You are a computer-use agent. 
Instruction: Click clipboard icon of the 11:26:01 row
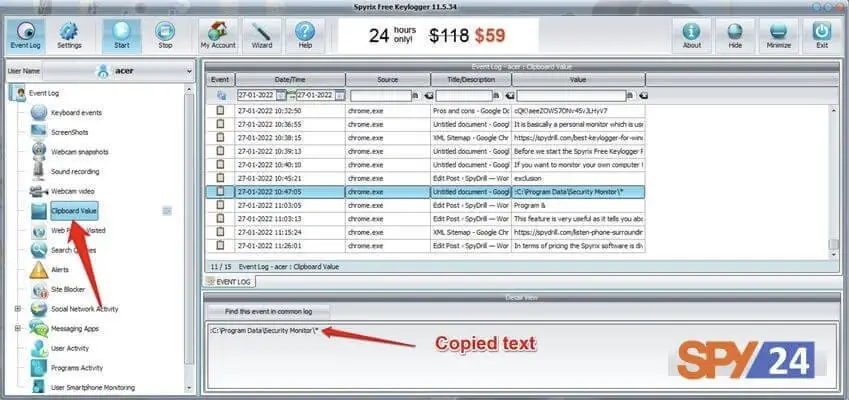[220, 245]
